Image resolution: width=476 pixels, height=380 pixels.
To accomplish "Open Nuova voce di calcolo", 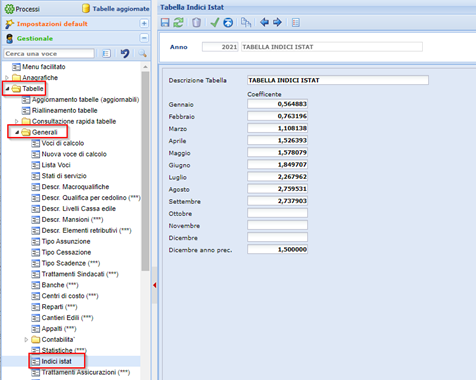I will 69,154.
